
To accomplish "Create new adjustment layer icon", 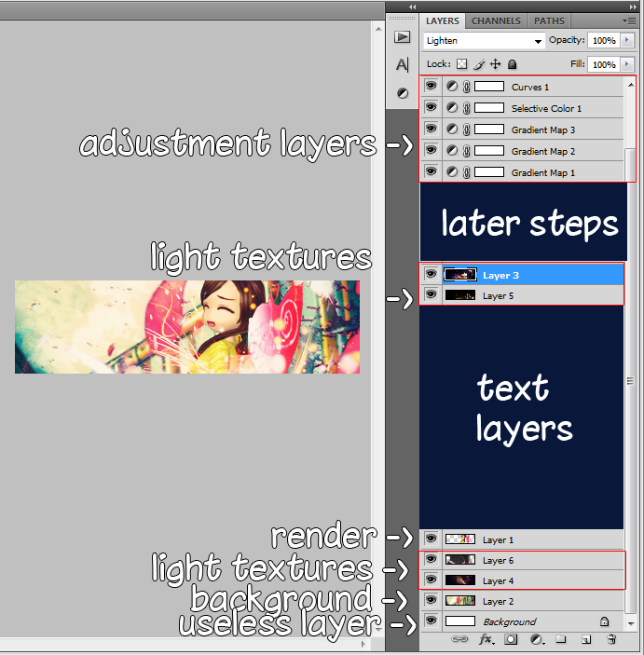I will point(537,639).
